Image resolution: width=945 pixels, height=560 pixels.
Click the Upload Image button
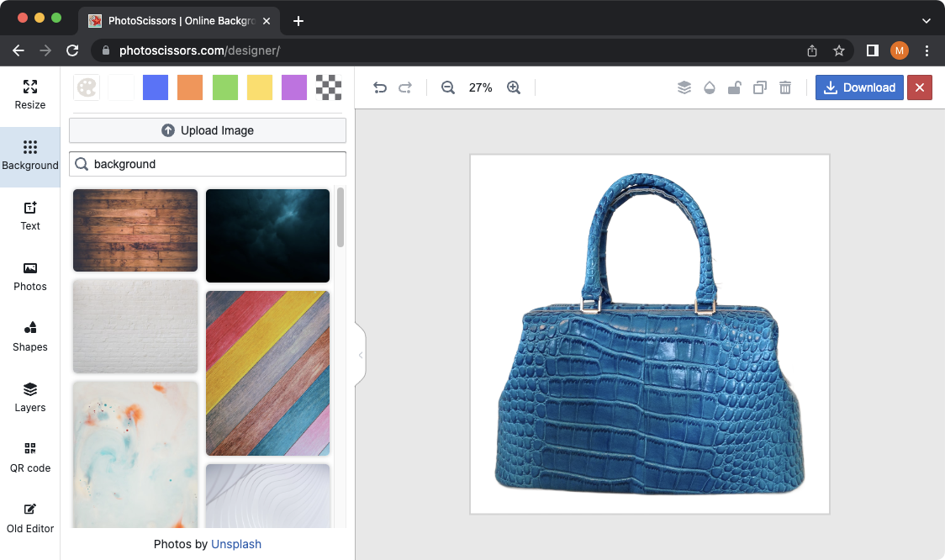click(207, 130)
